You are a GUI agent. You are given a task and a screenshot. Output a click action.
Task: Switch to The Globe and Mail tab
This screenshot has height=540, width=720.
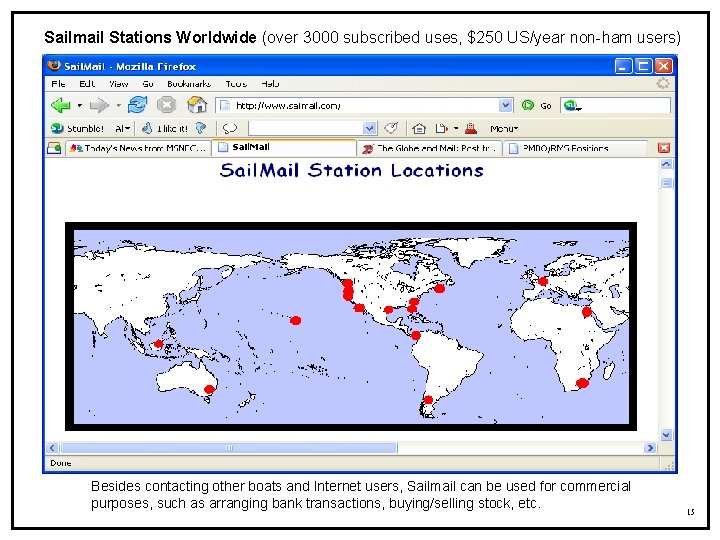(429, 148)
